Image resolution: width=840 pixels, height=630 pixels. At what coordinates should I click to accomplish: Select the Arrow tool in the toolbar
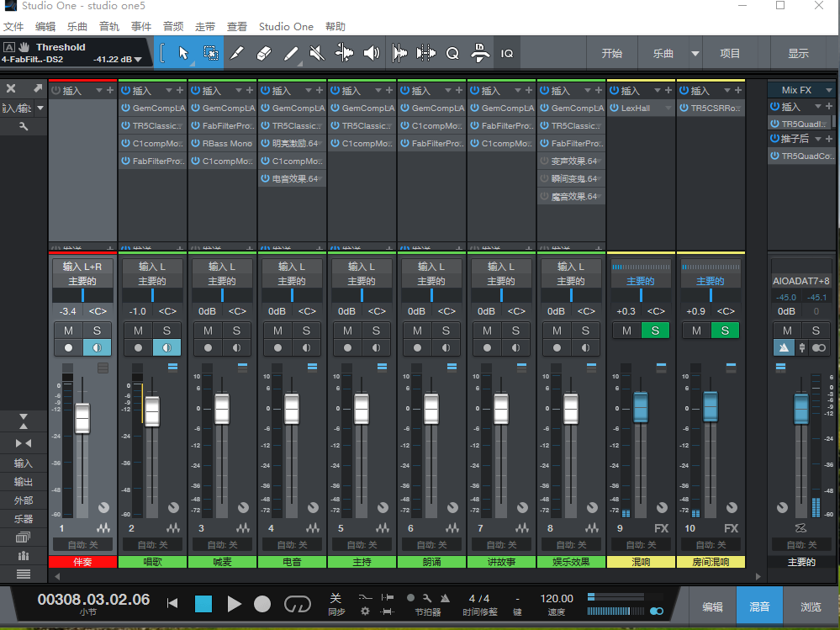pos(184,52)
